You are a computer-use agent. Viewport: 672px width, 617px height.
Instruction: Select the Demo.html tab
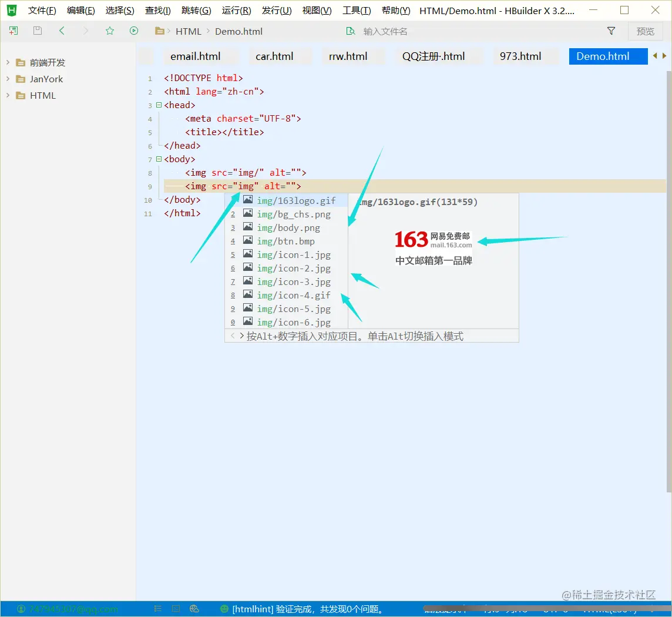pyautogui.click(x=608, y=56)
